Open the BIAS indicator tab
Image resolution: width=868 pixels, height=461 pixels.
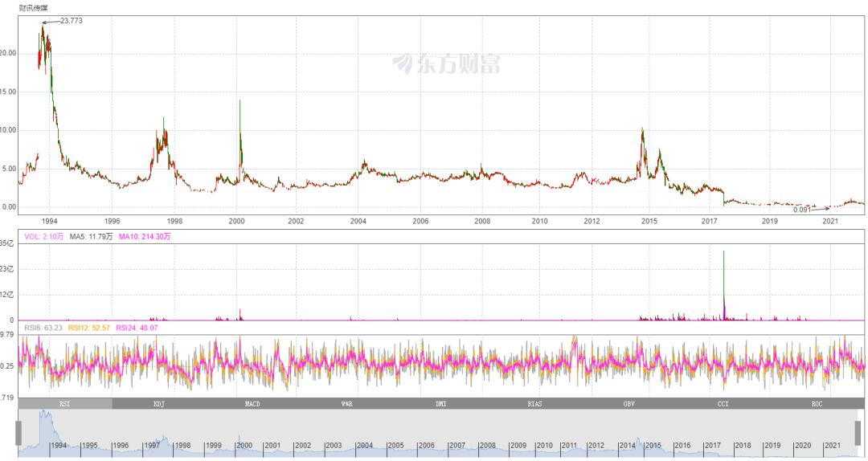pos(534,404)
